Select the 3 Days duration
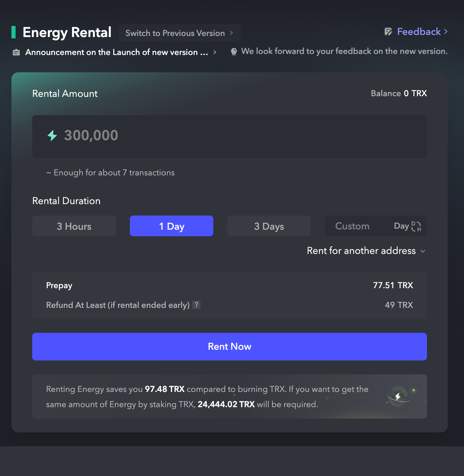Screen dimensions: 464x476 click(x=269, y=226)
